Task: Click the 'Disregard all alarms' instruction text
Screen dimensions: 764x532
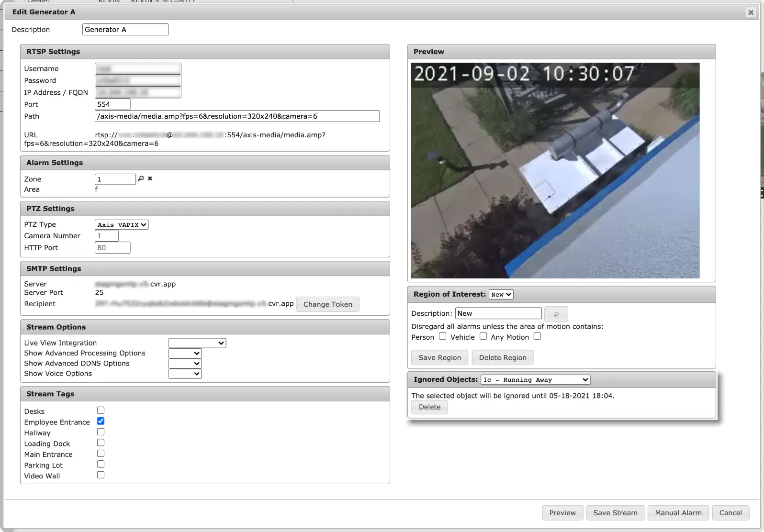Action: [x=507, y=327]
